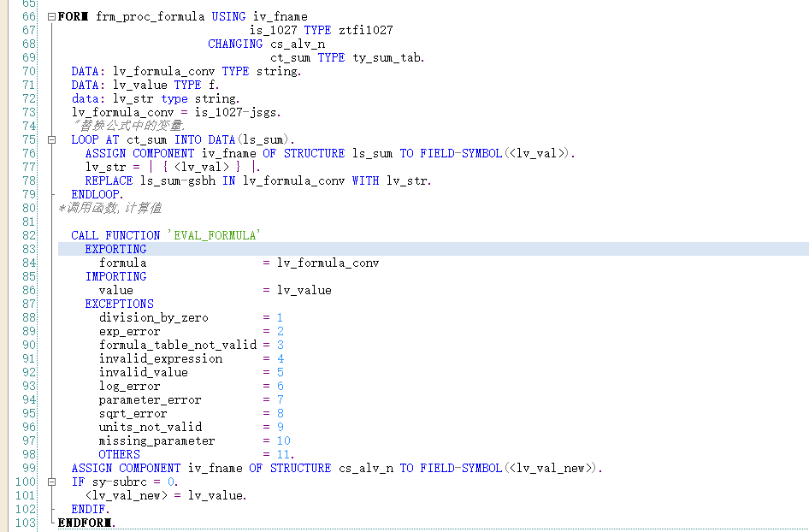Select the division_by_zero exception name
The image size is (809, 532).
pos(153,318)
